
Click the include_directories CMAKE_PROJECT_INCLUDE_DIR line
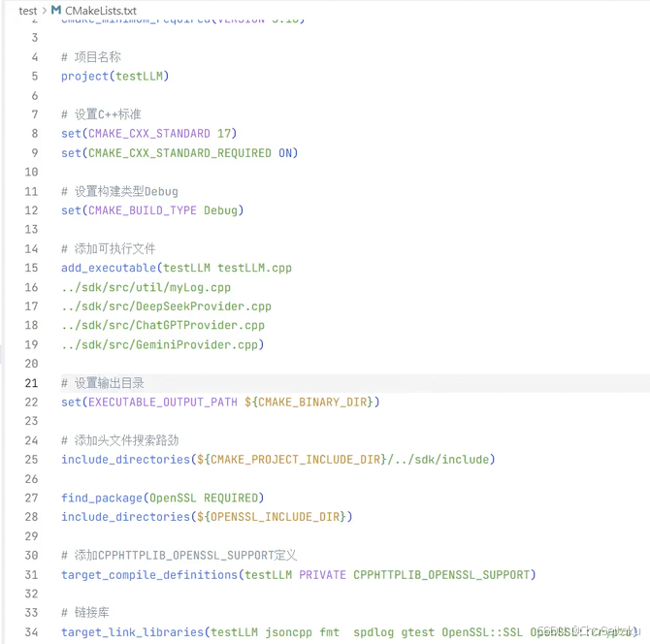pos(278,460)
